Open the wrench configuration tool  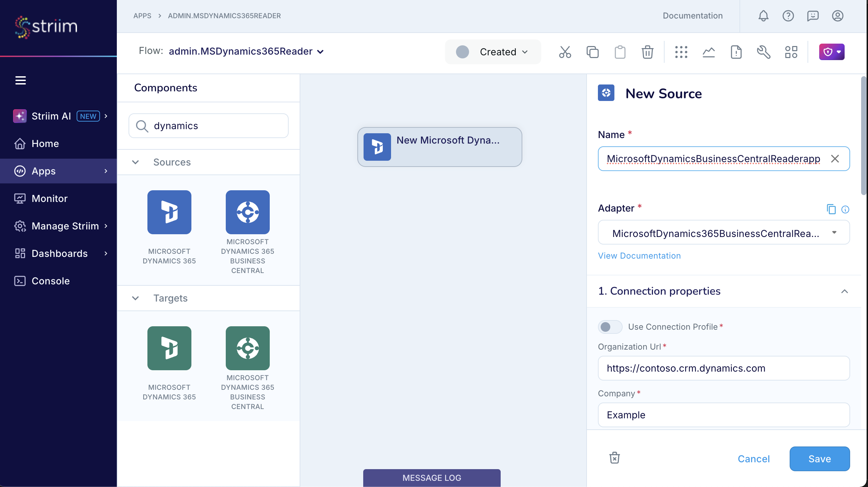[763, 52]
